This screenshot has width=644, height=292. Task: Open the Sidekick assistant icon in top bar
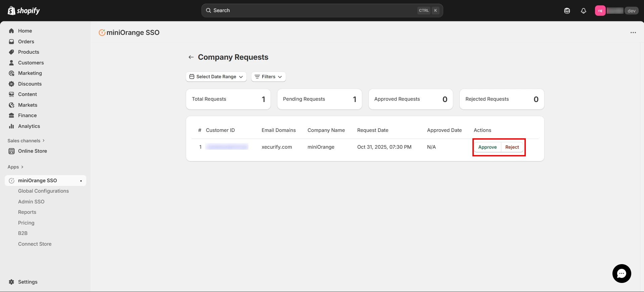coord(567,11)
